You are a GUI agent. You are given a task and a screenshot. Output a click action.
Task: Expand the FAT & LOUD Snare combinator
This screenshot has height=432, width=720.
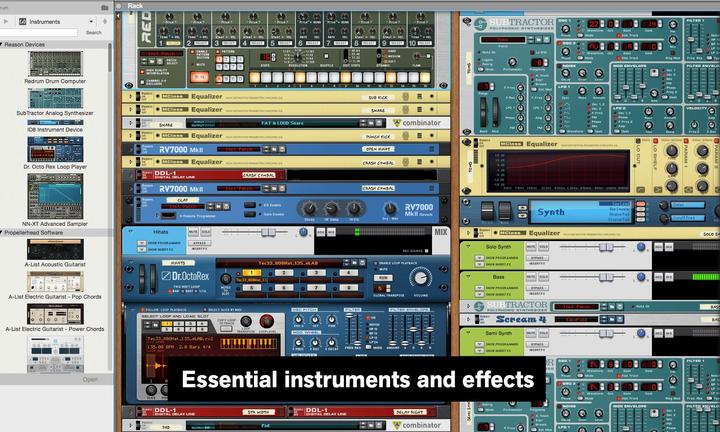click(x=130, y=123)
